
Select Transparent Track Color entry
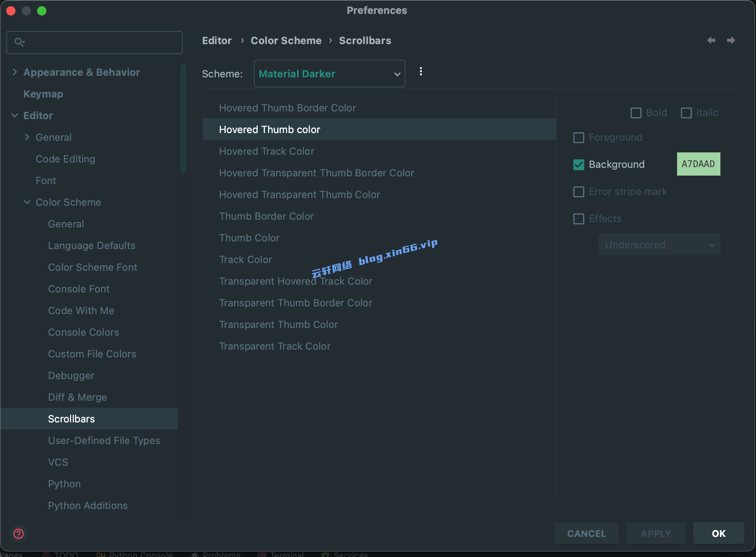380,346
